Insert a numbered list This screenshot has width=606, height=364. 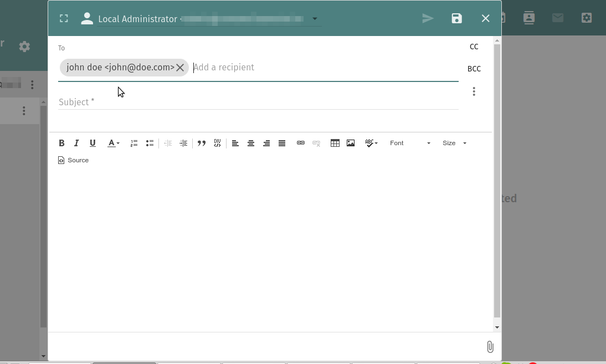click(134, 143)
